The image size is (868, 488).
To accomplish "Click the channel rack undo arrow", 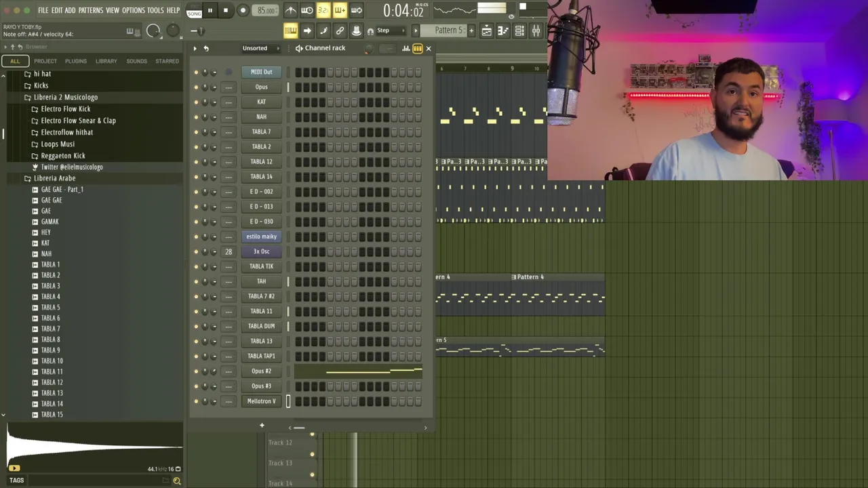I will (206, 48).
